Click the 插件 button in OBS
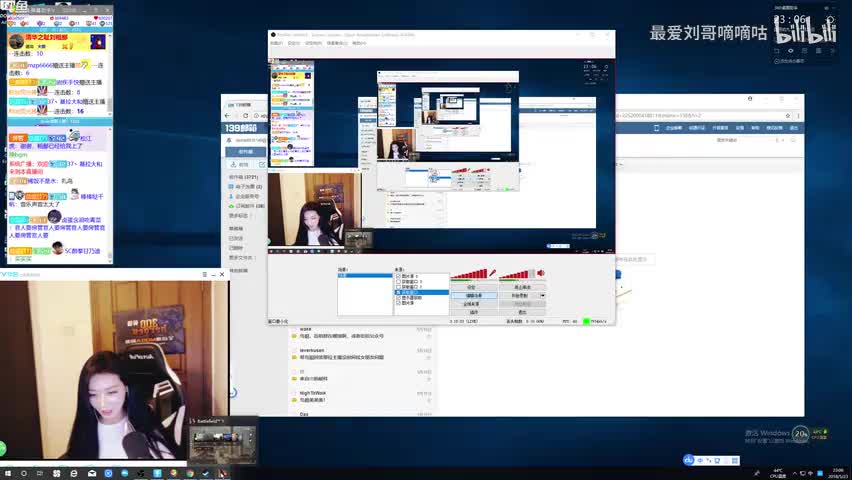 tap(474, 312)
